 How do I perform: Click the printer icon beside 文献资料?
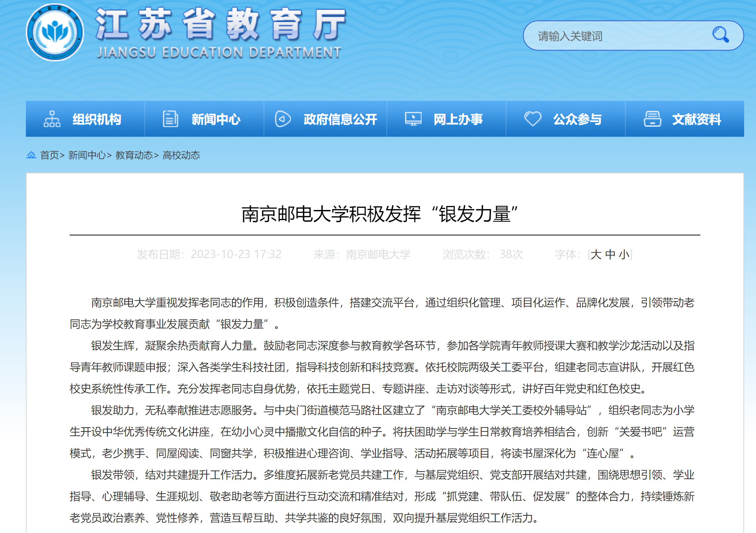(652, 119)
